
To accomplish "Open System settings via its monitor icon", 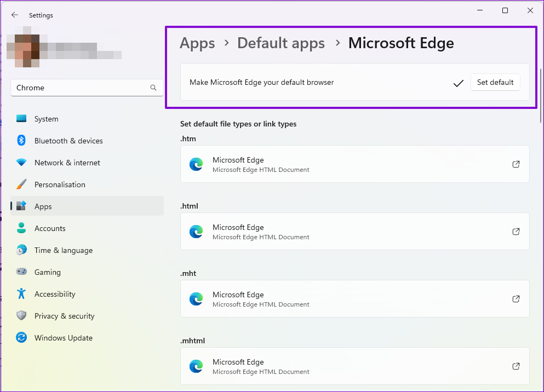I will [x=21, y=119].
